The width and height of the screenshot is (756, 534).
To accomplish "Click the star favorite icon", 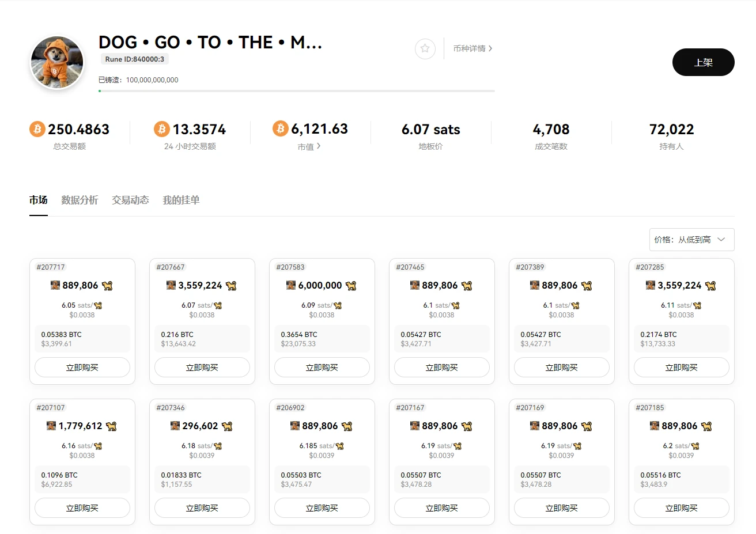I will [x=425, y=48].
